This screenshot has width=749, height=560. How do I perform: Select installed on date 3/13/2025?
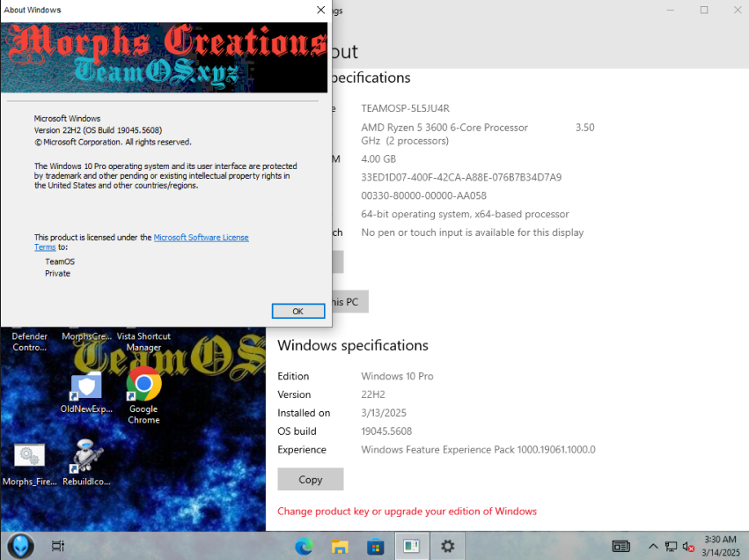(384, 413)
